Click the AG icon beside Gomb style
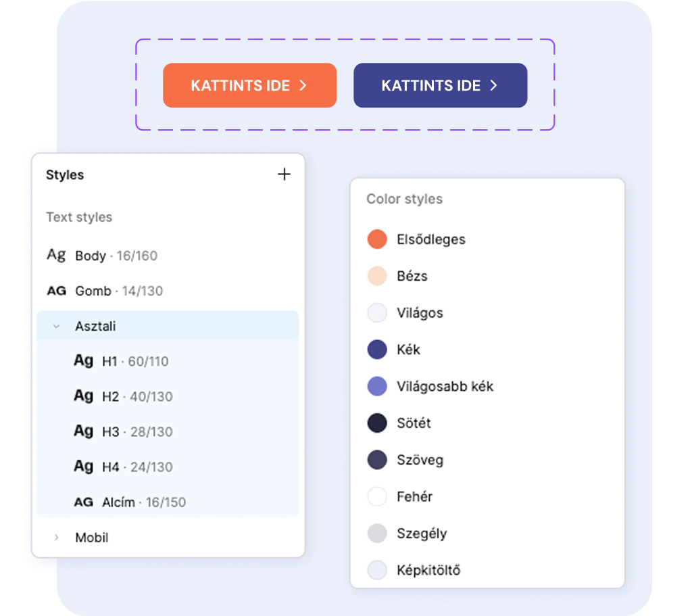The image size is (692, 616). tap(56, 291)
